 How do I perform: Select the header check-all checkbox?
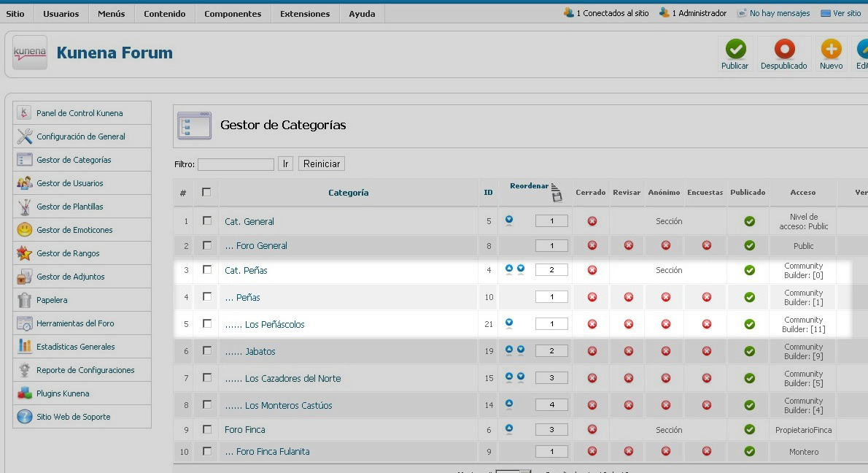206,192
